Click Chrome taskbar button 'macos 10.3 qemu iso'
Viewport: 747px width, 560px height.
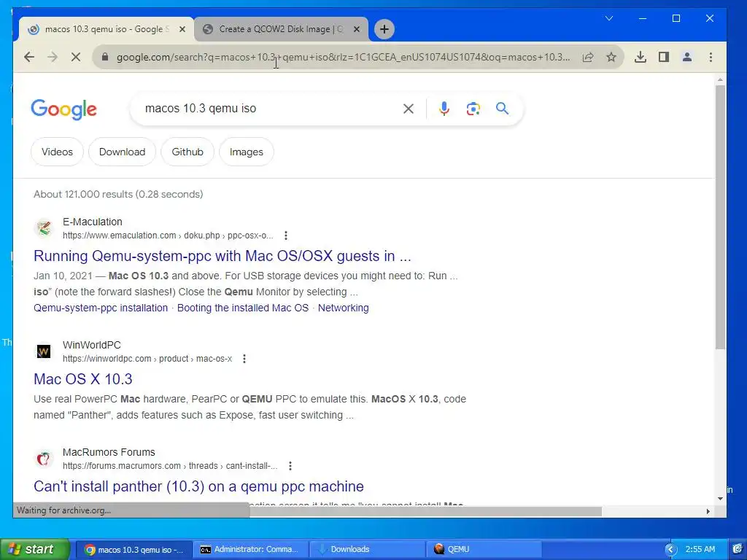click(135, 550)
